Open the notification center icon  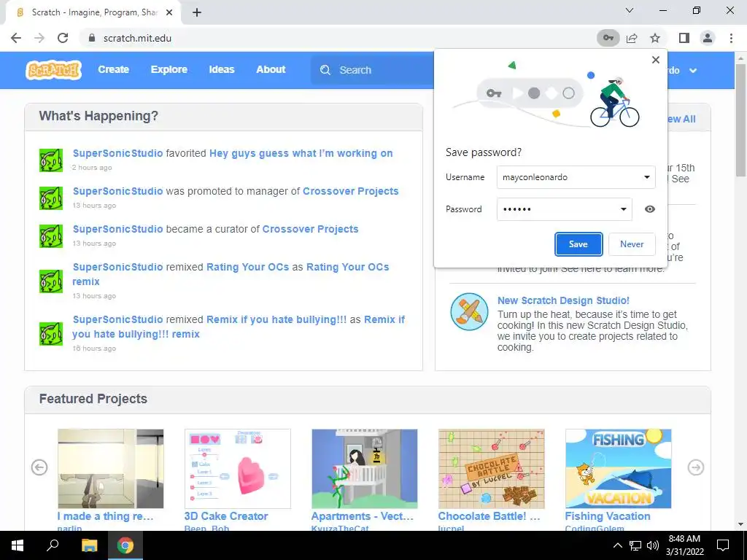click(723, 545)
